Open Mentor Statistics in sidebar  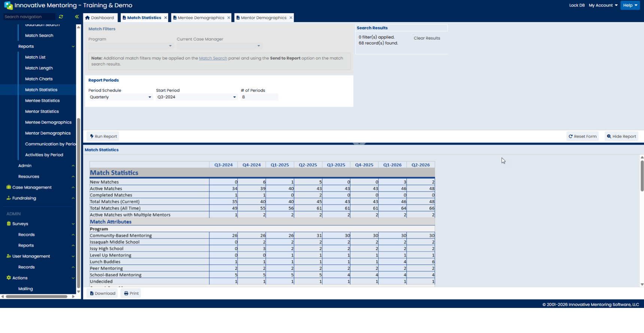tap(42, 111)
